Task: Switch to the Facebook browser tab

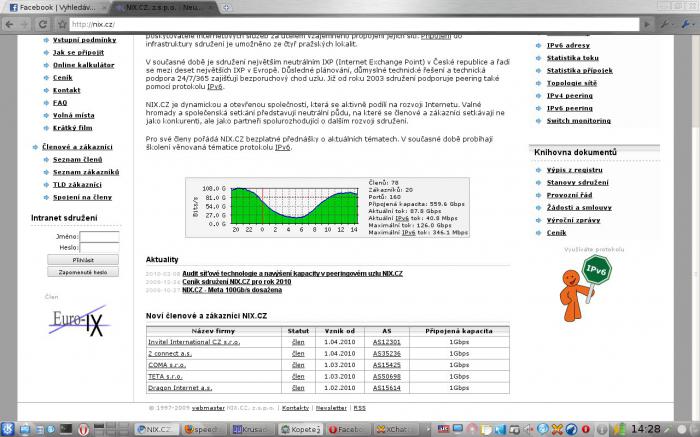Action: (x=57, y=8)
